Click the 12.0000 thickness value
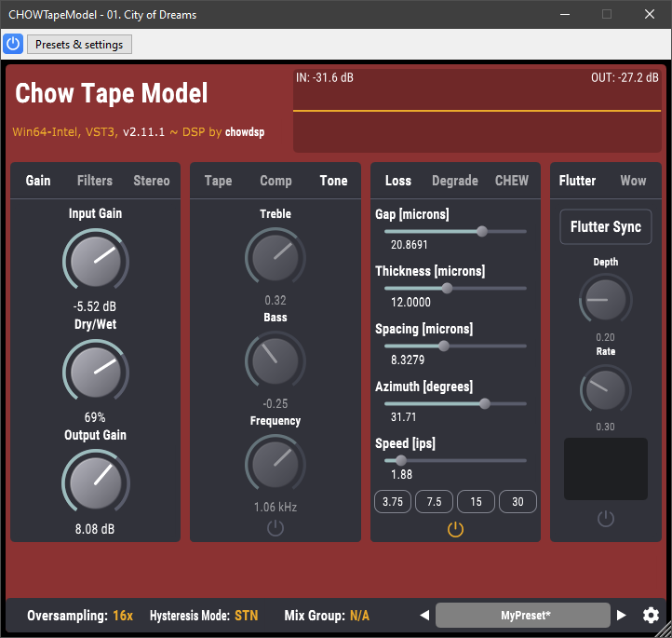The image size is (672, 638). (x=410, y=303)
